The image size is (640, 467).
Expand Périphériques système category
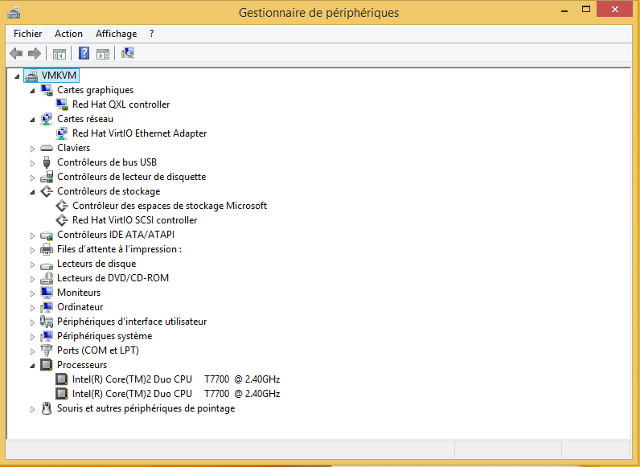33,337
